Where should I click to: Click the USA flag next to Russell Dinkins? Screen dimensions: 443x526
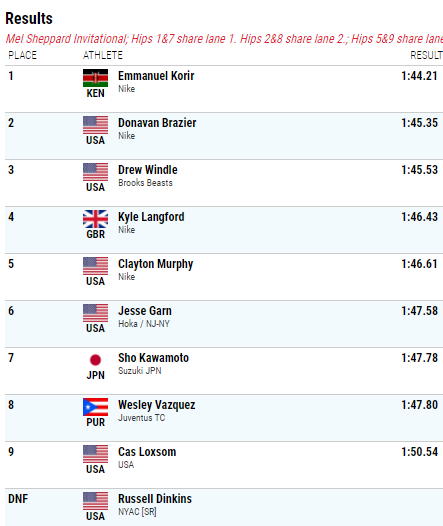[96, 501]
